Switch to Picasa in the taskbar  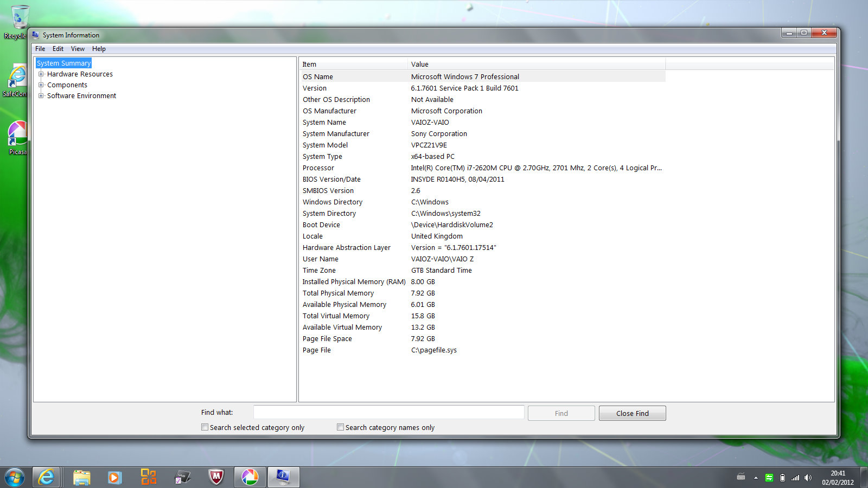[x=250, y=477]
